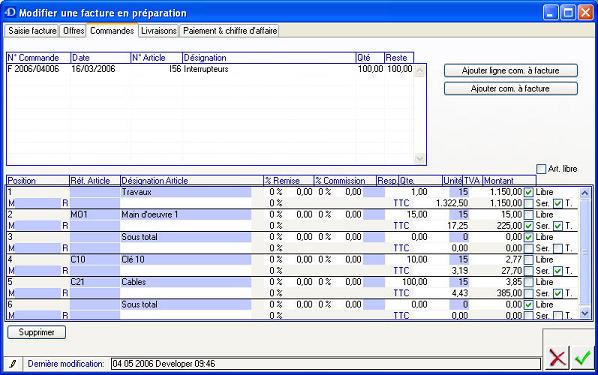Click invoice lines scrollbar up arrow

585,193
